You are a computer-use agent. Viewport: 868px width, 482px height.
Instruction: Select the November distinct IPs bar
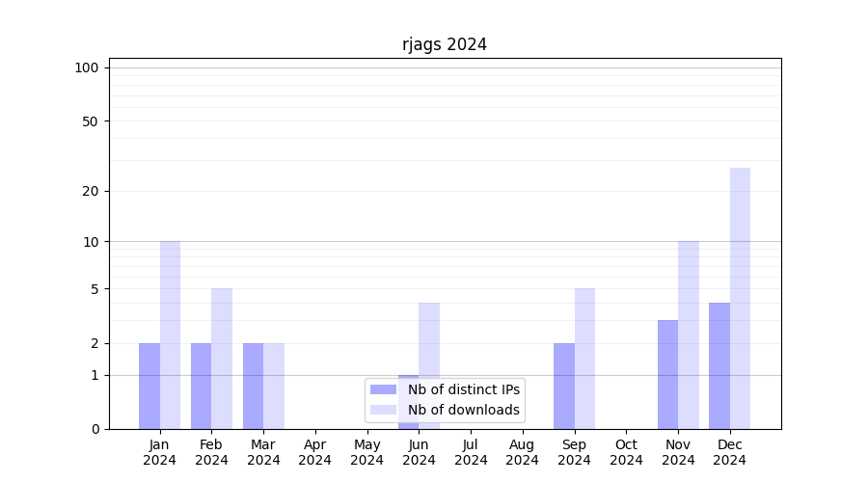click(x=667, y=374)
